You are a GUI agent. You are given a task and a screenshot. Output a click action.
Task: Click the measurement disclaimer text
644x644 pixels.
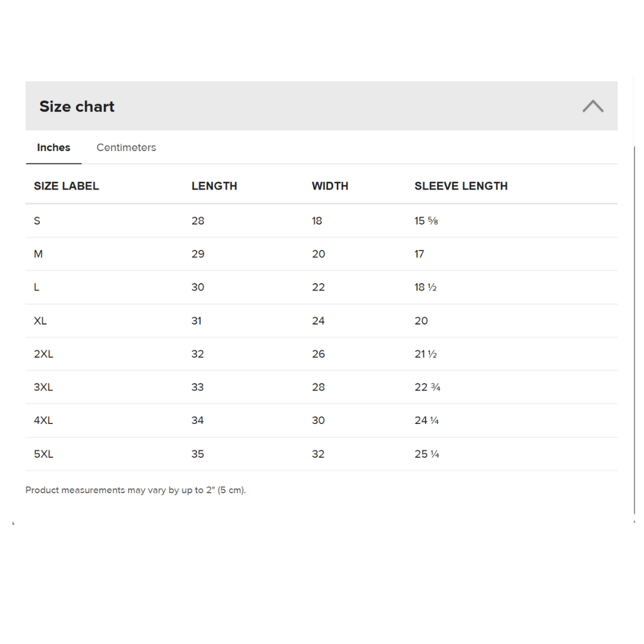(135, 490)
